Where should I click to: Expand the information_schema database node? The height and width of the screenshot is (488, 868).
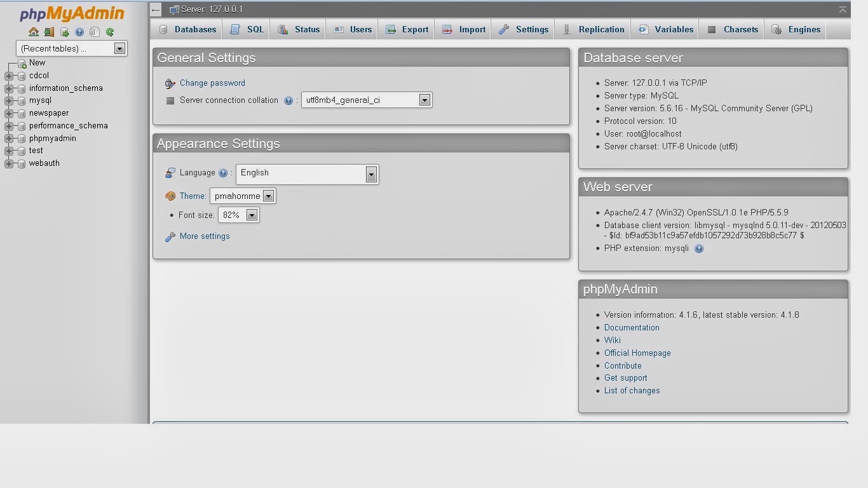[x=9, y=88]
